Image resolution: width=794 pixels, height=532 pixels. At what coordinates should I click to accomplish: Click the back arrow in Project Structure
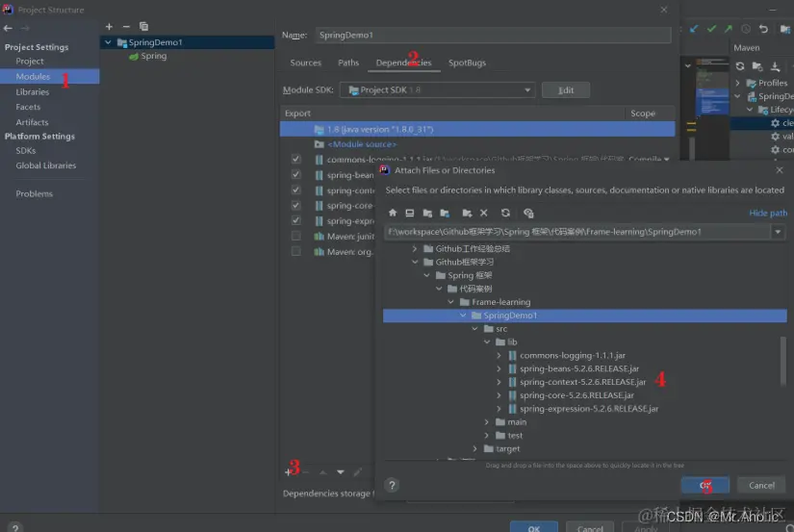(8, 28)
